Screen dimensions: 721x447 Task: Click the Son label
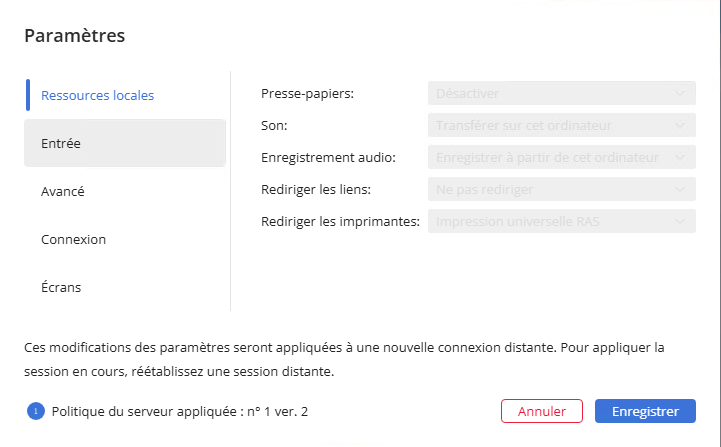click(x=273, y=126)
